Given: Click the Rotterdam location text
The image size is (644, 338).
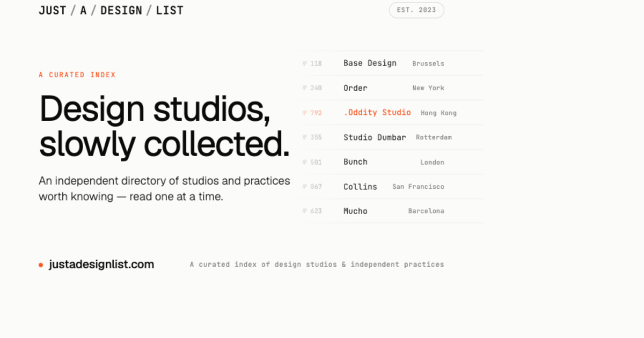Looking at the screenshot, I should 434,137.
